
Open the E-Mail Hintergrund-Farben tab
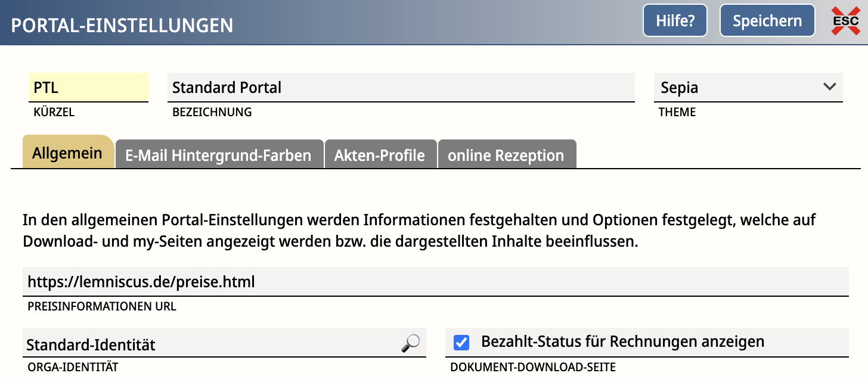point(219,155)
